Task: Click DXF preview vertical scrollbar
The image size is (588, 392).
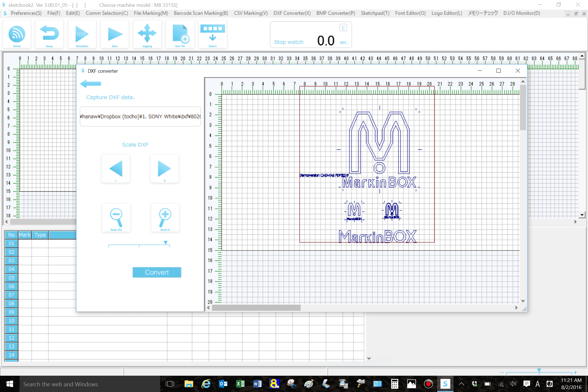Action: click(523, 108)
